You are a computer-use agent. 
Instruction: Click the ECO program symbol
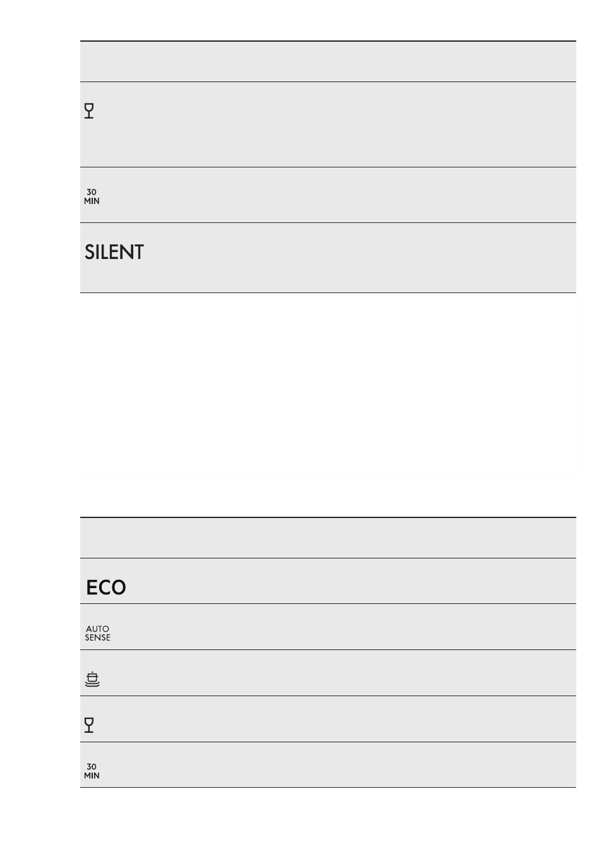click(105, 588)
